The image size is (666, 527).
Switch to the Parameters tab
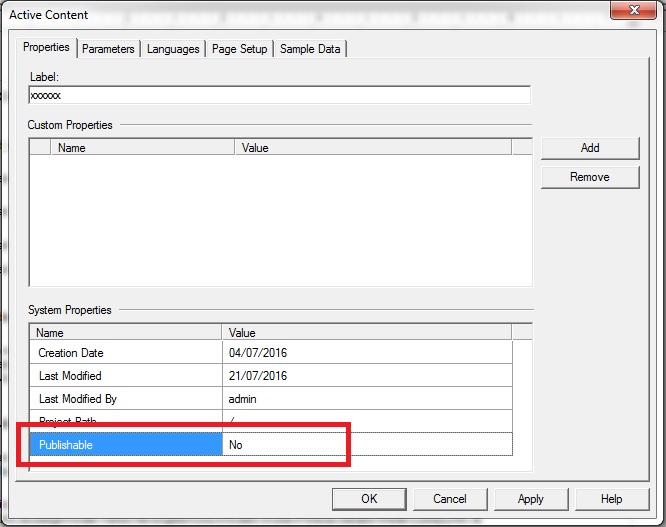click(108, 49)
